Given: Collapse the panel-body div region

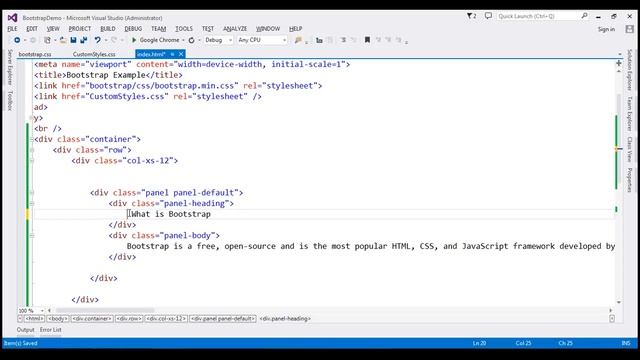Looking at the screenshot, I should click(32, 236).
